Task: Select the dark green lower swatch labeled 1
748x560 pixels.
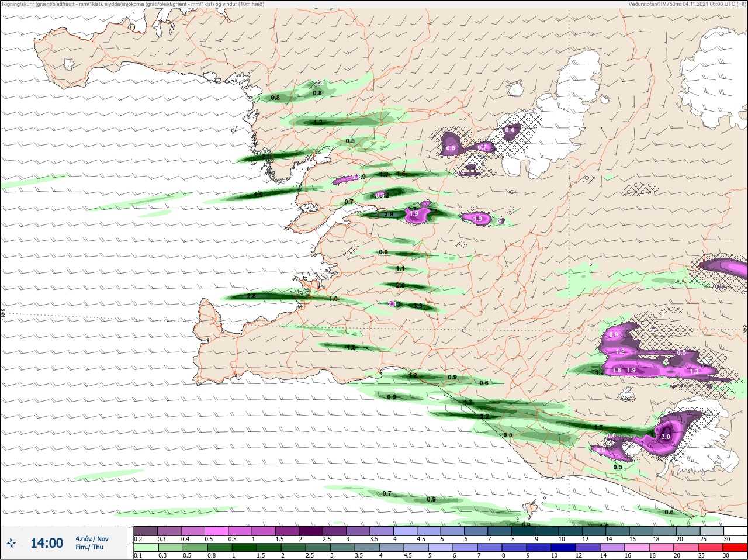Action: pos(243,548)
